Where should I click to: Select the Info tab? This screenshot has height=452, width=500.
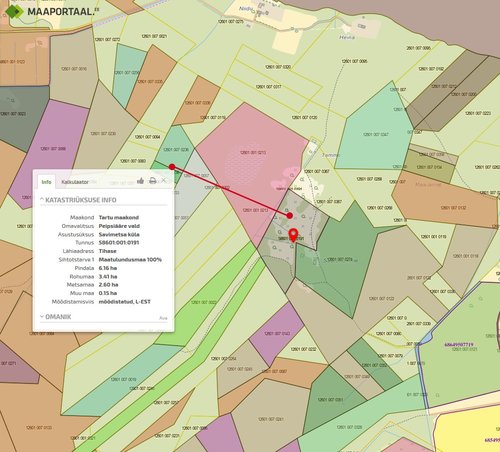point(46,182)
